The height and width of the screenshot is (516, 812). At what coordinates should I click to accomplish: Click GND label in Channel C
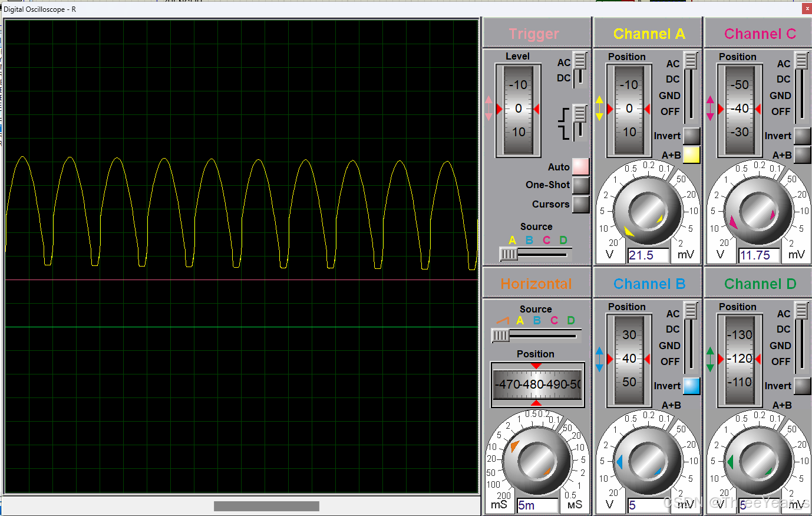coord(780,96)
